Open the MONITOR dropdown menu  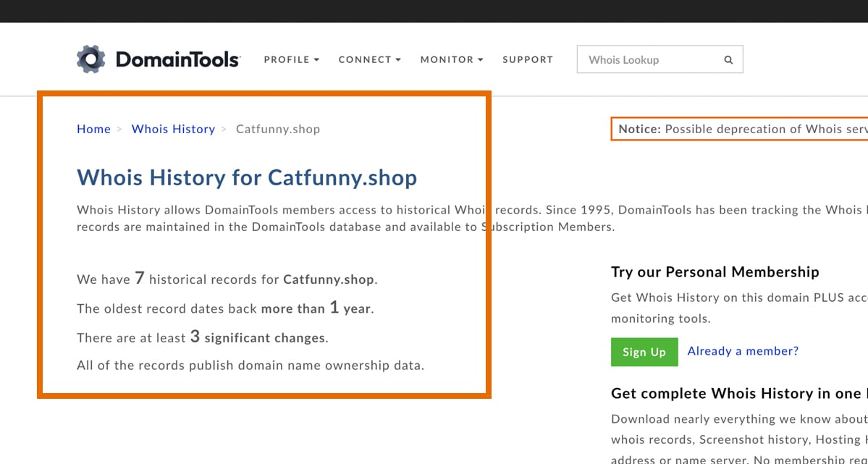452,60
